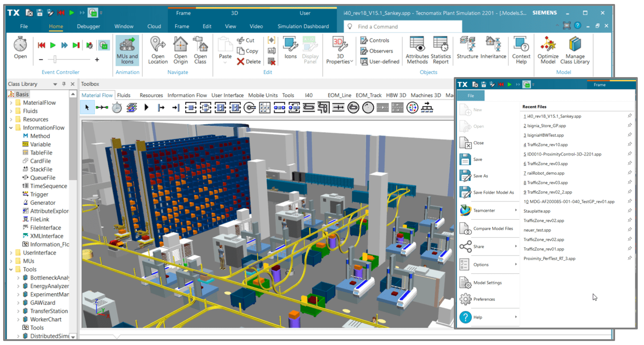Click the Optimize Model icon
The image size is (644, 345).
548,50
